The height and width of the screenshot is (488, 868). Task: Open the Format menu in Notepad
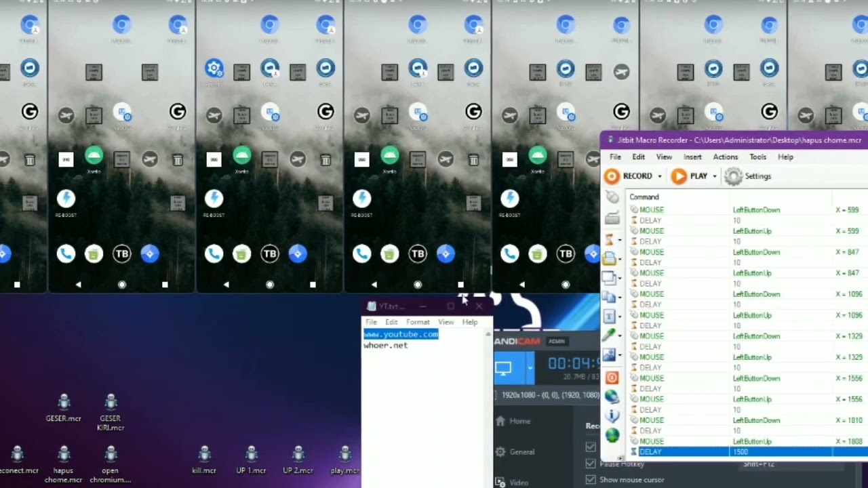coord(418,322)
